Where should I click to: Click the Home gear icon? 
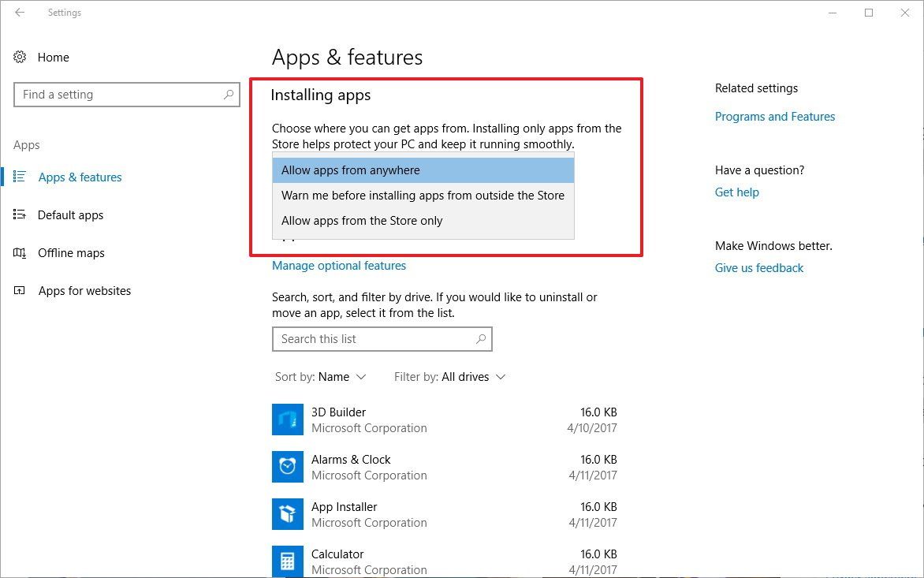pyautogui.click(x=20, y=58)
